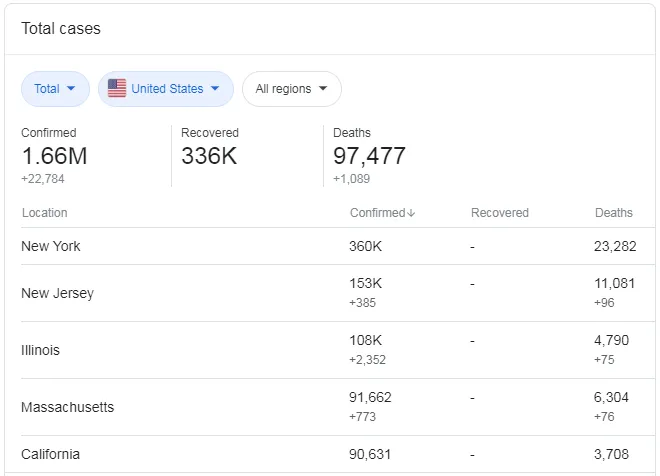Select the New York row

[x=51, y=246]
